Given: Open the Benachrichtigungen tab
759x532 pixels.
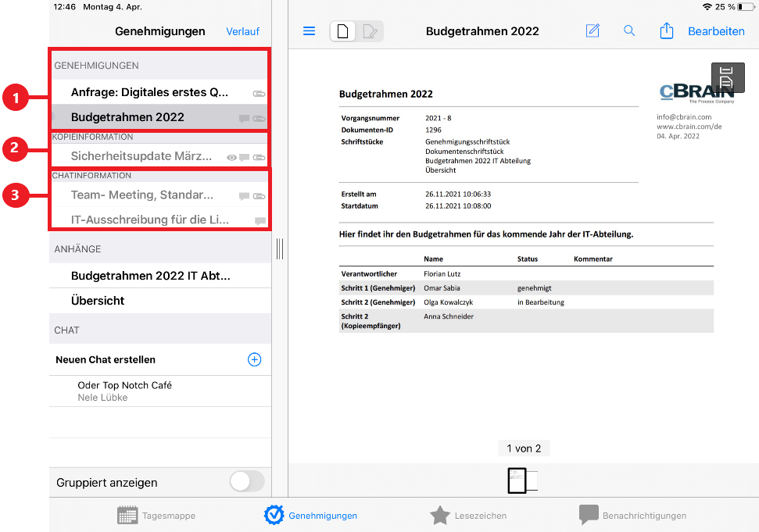Looking at the screenshot, I should (x=632, y=516).
